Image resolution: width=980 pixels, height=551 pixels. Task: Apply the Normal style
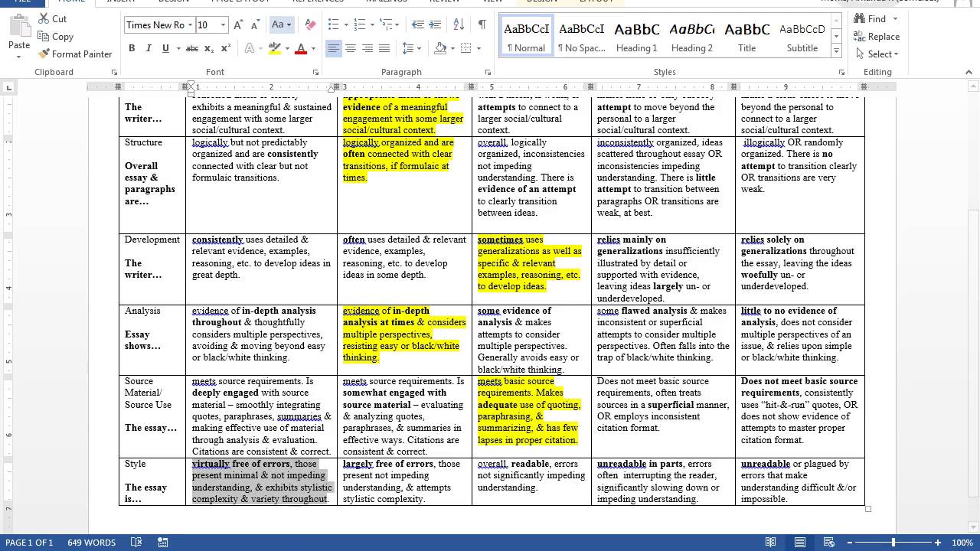pyautogui.click(x=526, y=36)
